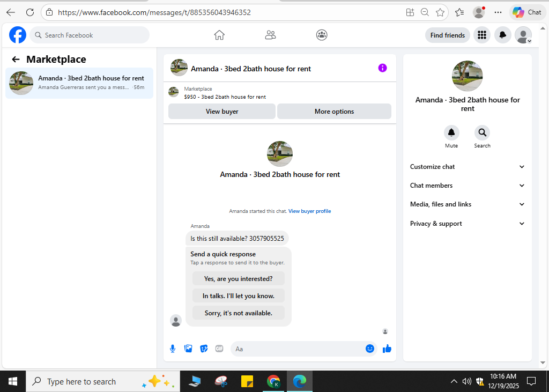
Task: Open the notifications bell icon
Action: (x=502, y=35)
